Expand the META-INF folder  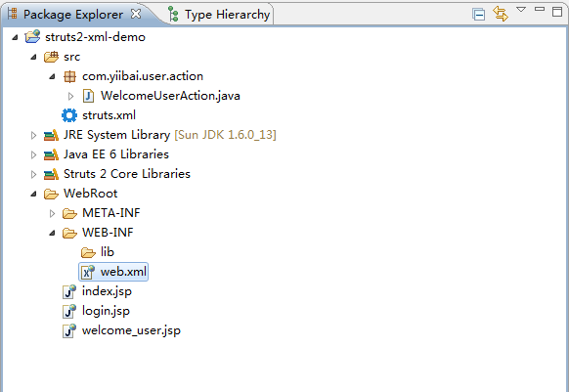(x=52, y=213)
